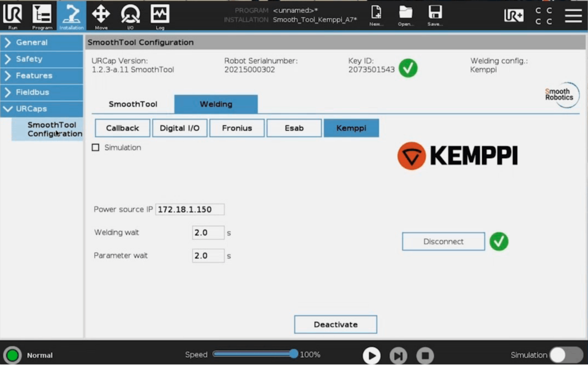Viewport: 588px width, 365px height.
Task: Expand the Features section
Action: (42, 75)
